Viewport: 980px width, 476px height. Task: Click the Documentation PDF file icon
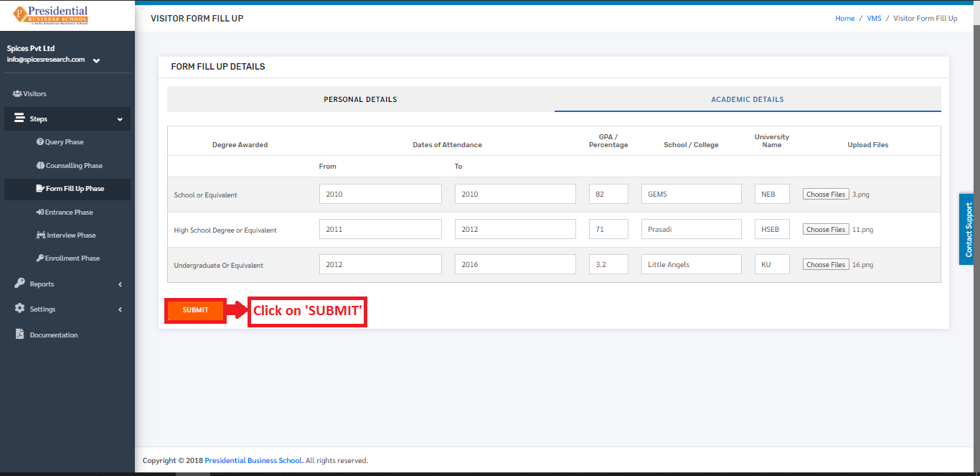pos(19,335)
